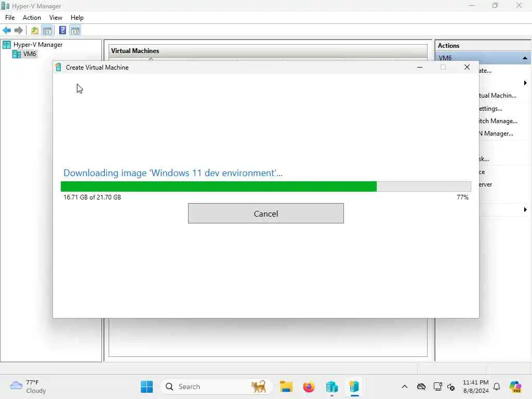532x399 pixels.
Task: Open the Hyper-V Settings action
Action: click(x=490, y=109)
